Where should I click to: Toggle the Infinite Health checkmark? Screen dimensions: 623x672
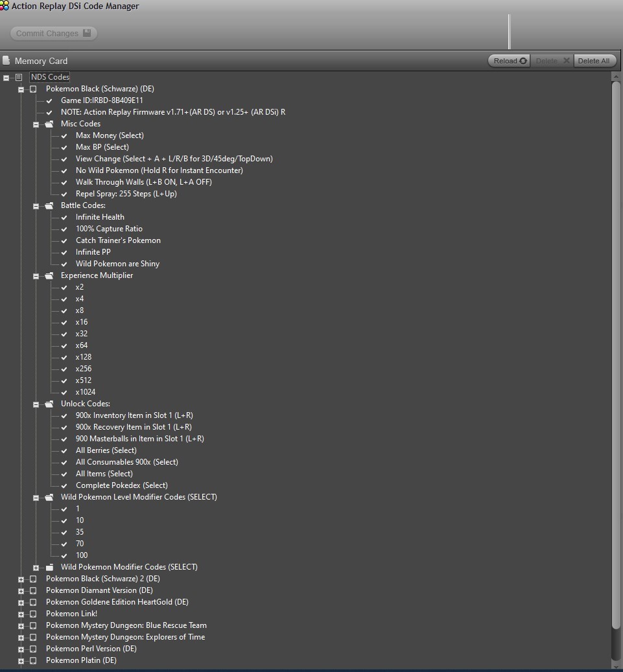click(64, 217)
